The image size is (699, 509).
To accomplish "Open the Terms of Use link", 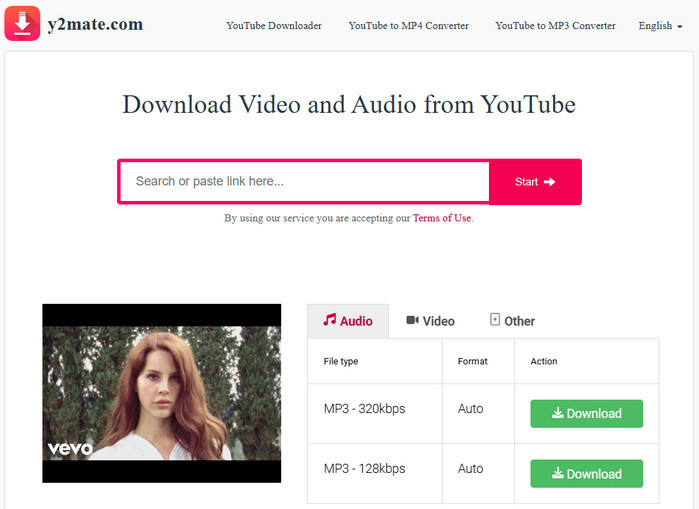I will coord(441,218).
